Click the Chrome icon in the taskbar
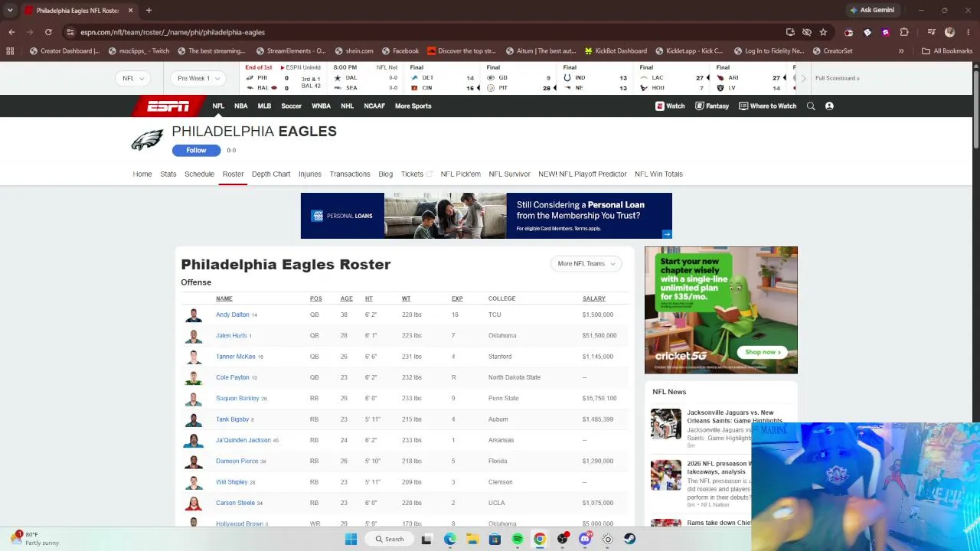980x551 pixels. tap(540, 539)
